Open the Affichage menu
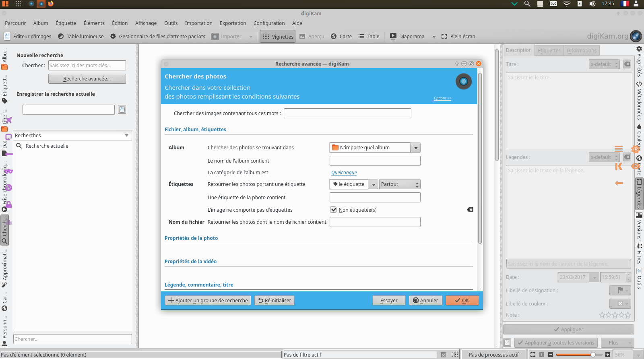This screenshot has height=359, width=644. coord(146,23)
